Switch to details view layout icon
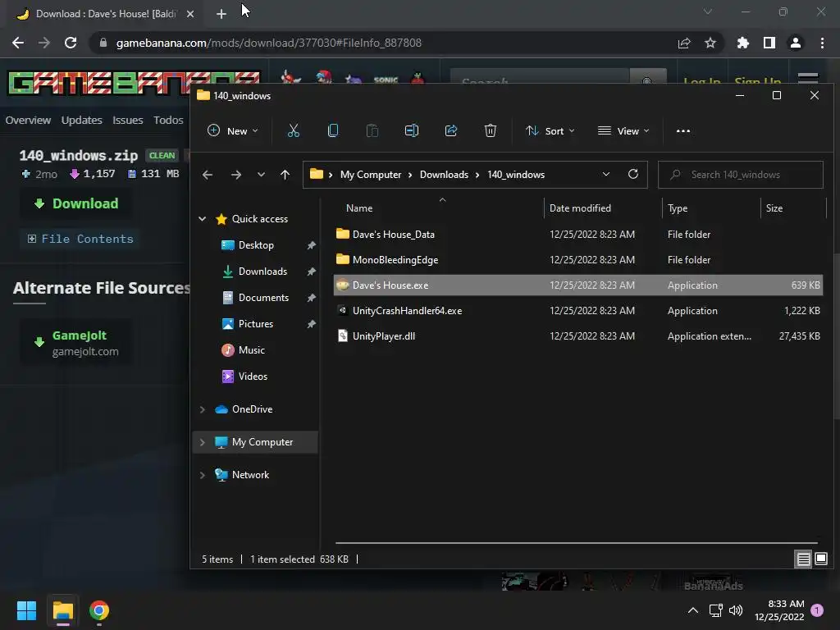 (x=804, y=559)
